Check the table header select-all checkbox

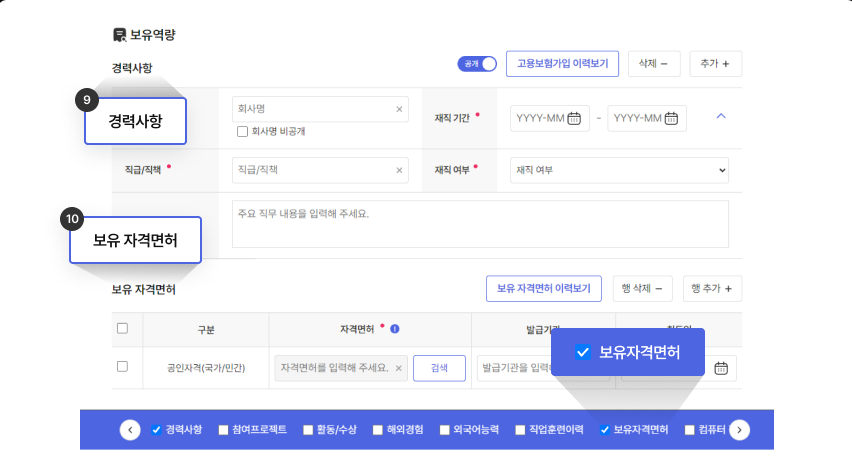[x=122, y=328]
